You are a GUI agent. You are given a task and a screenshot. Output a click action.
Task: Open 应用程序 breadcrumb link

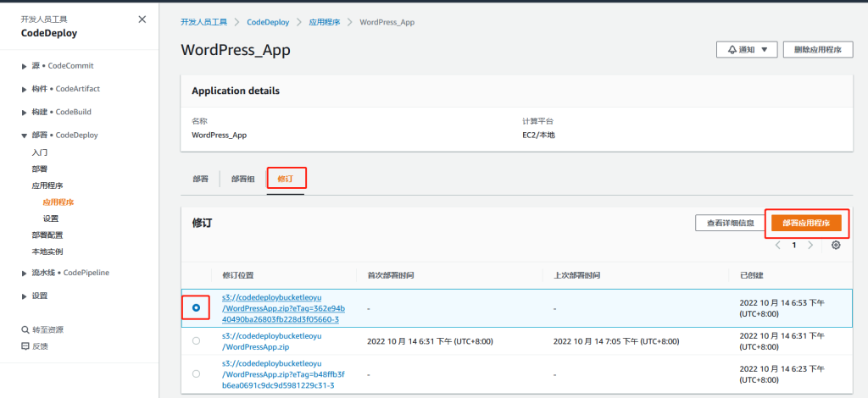(x=324, y=22)
